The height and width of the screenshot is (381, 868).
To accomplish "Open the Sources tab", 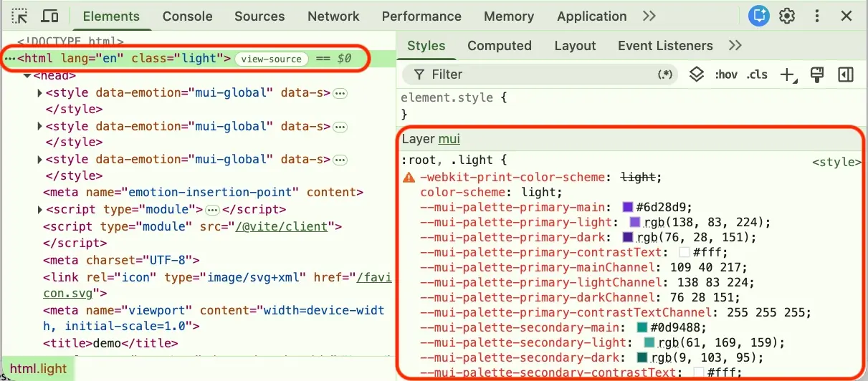I will click(x=259, y=16).
